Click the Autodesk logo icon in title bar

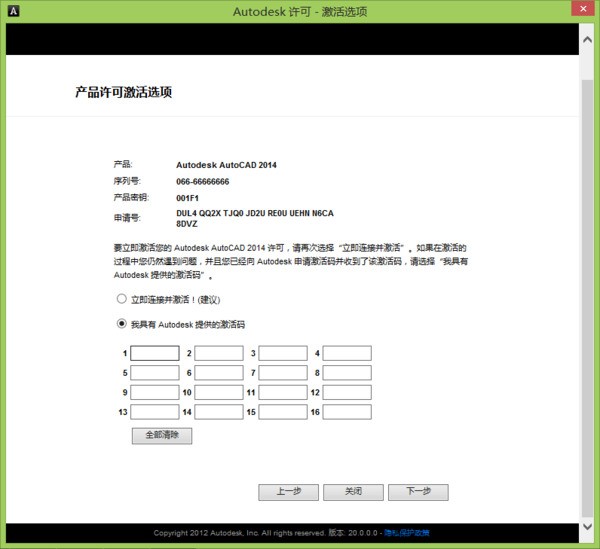(x=13, y=11)
